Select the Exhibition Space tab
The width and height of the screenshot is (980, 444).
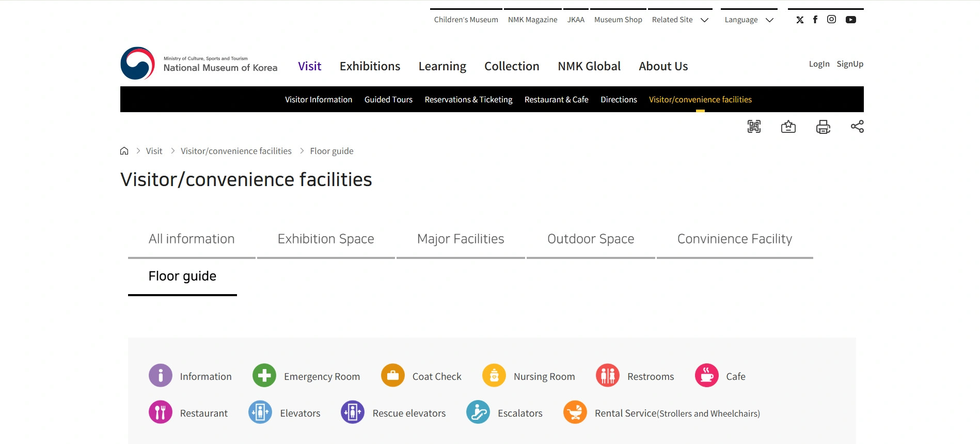coord(326,239)
